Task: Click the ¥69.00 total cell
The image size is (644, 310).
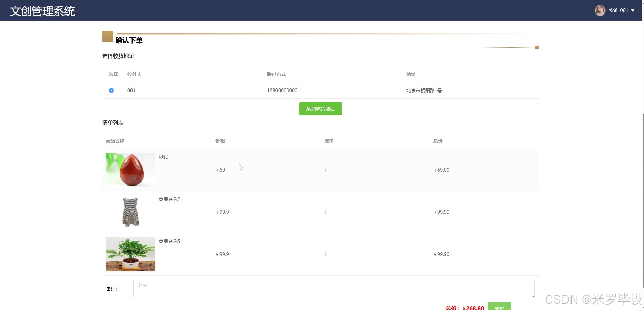Action: 442,170
